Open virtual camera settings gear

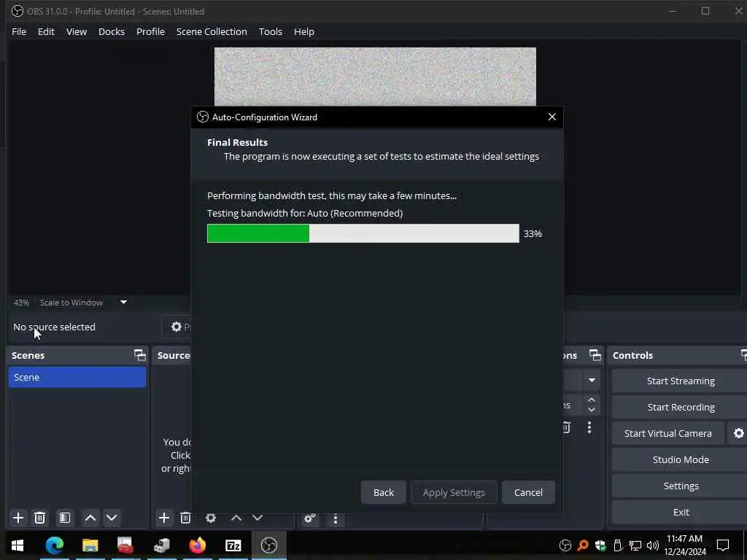tap(738, 433)
